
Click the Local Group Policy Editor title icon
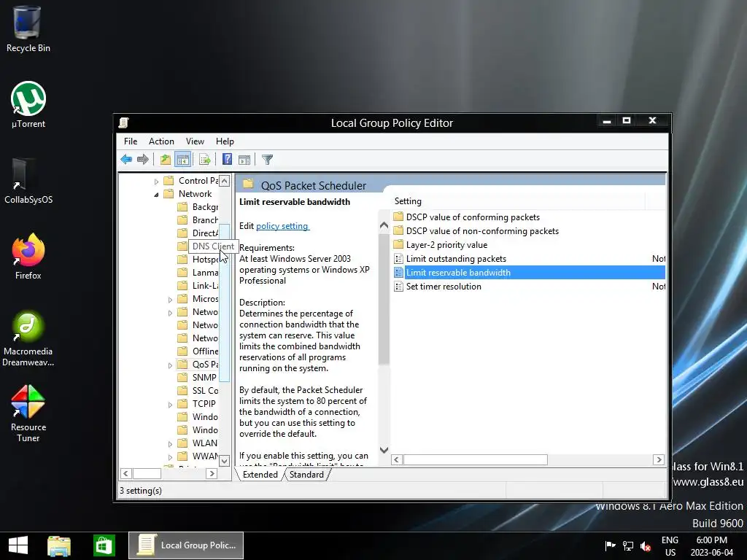click(x=124, y=122)
